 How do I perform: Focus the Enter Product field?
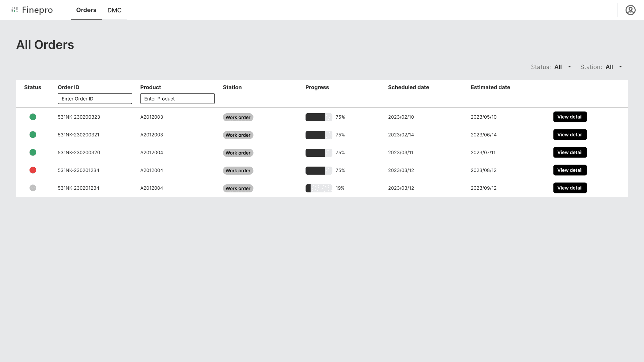[177, 99]
